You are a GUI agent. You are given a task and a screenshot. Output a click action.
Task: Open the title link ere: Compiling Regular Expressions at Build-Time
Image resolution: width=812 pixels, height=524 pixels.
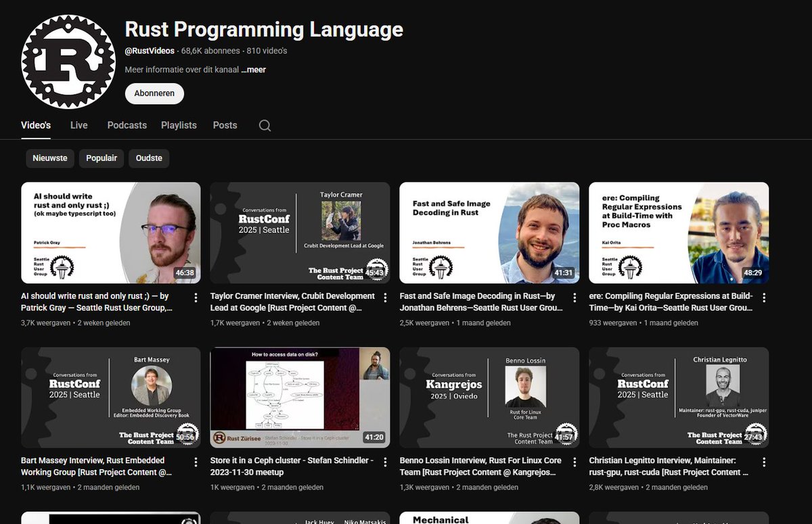coord(671,302)
